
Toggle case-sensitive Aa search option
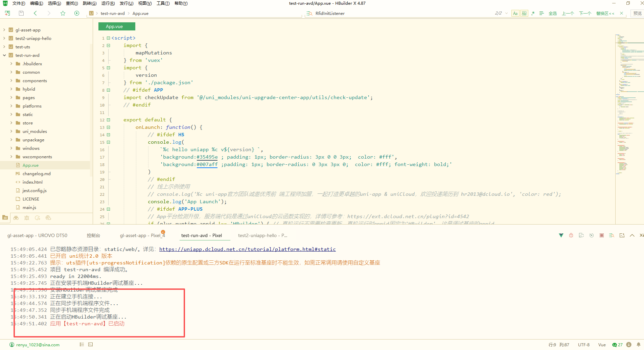pos(515,13)
